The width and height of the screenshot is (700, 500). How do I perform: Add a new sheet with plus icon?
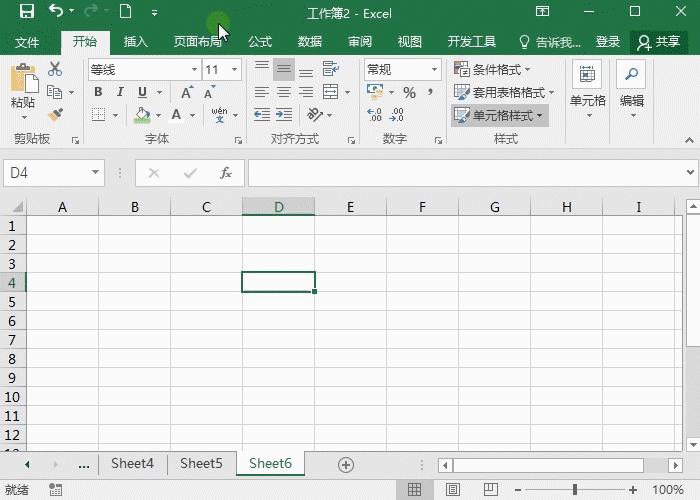346,464
